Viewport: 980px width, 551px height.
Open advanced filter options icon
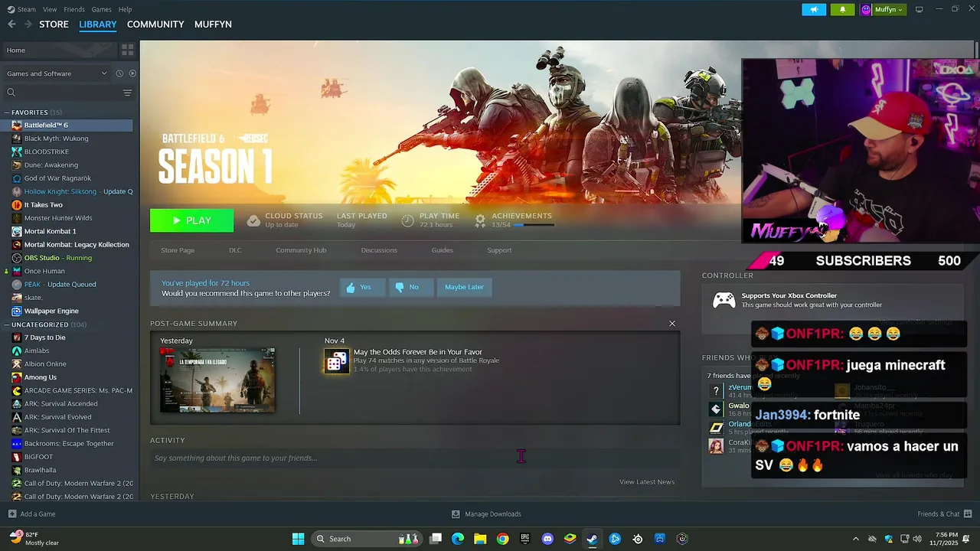pyautogui.click(x=127, y=93)
